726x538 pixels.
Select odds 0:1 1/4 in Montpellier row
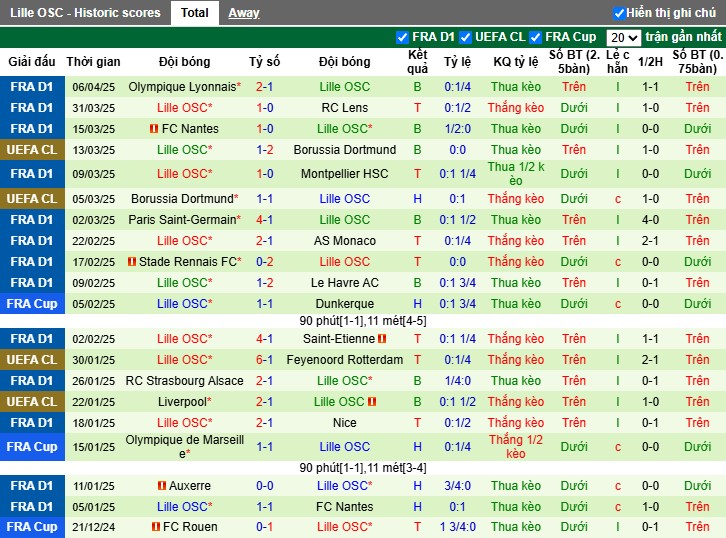click(457, 174)
